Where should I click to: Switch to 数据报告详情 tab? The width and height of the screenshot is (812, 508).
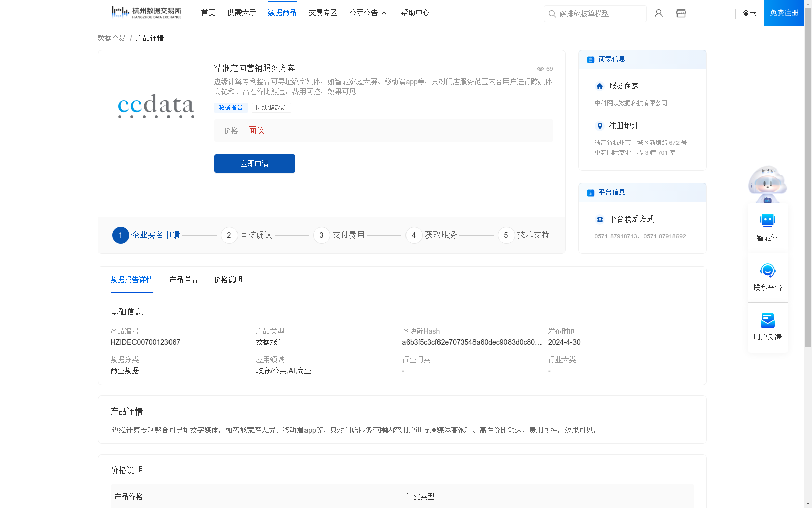point(131,280)
